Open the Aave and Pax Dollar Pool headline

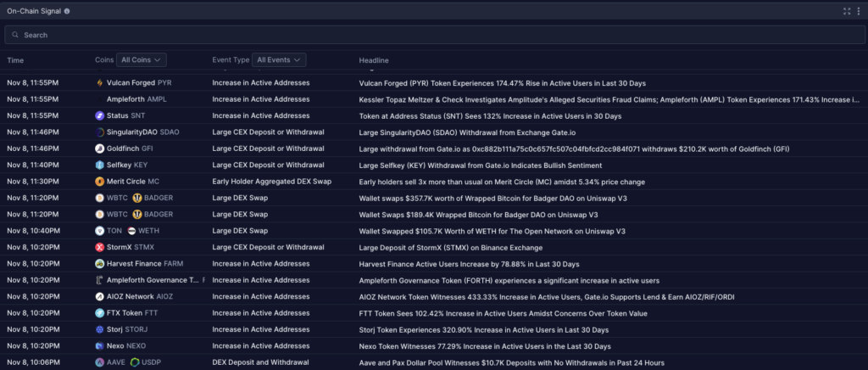[511, 363]
